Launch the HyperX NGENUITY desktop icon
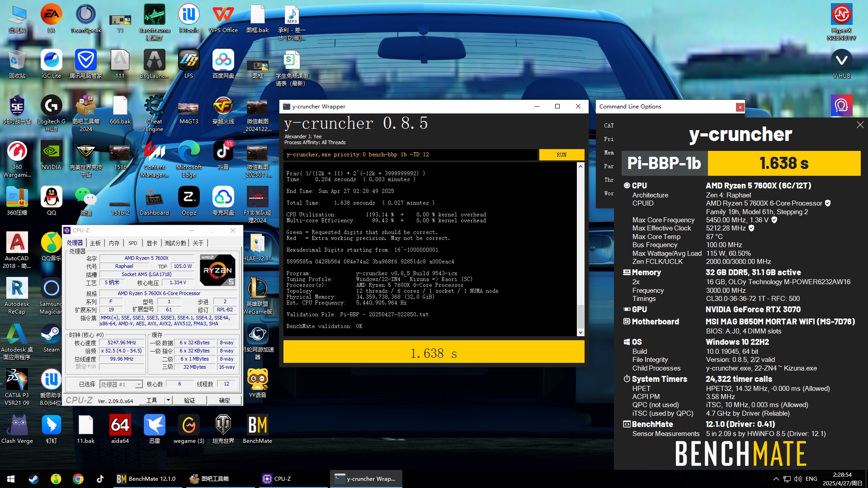Viewport: 868px width, 488px height. (841, 22)
